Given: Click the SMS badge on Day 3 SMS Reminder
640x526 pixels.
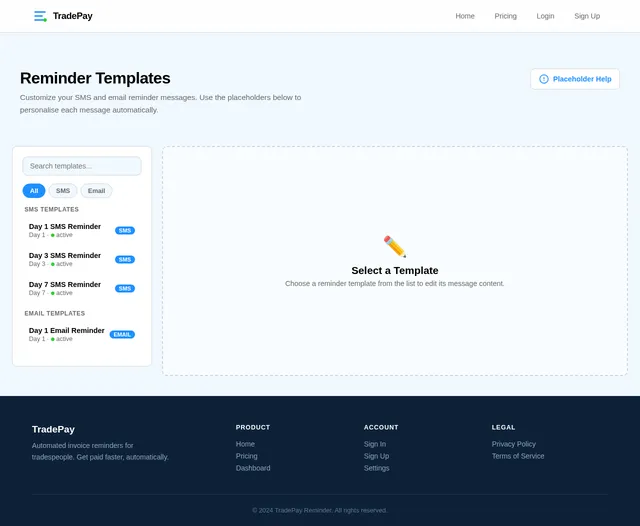Looking at the screenshot, I should click(125, 260).
